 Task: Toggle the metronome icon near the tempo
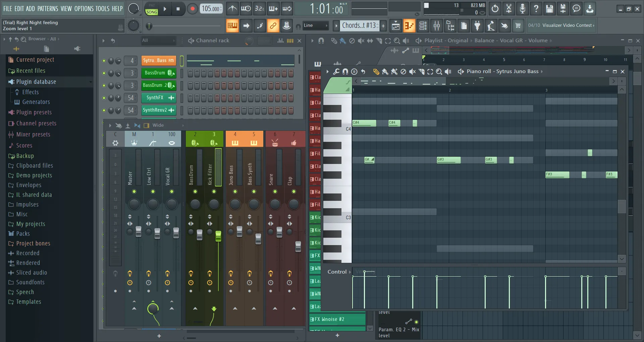pos(232,8)
